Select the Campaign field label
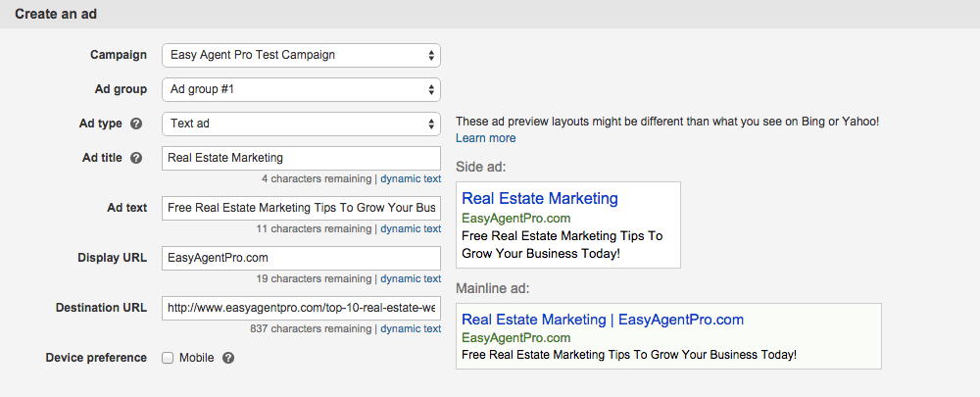The image size is (980, 397). (x=119, y=55)
